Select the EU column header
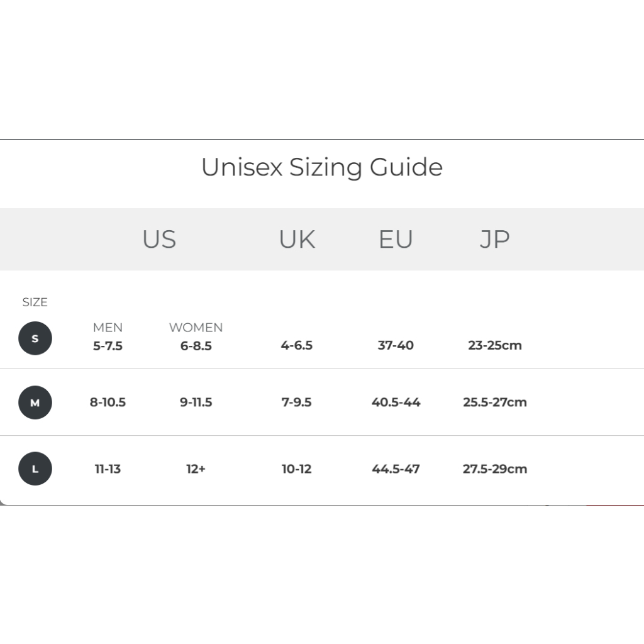 (x=396, y=240)
